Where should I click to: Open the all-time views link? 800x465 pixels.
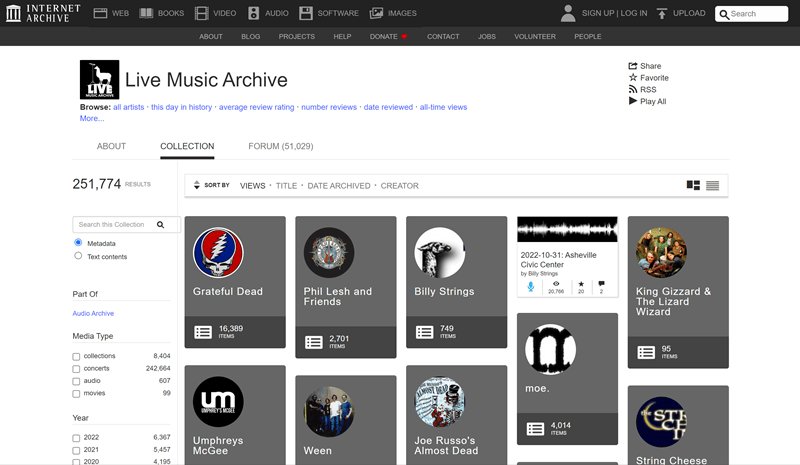pos(443,107)
